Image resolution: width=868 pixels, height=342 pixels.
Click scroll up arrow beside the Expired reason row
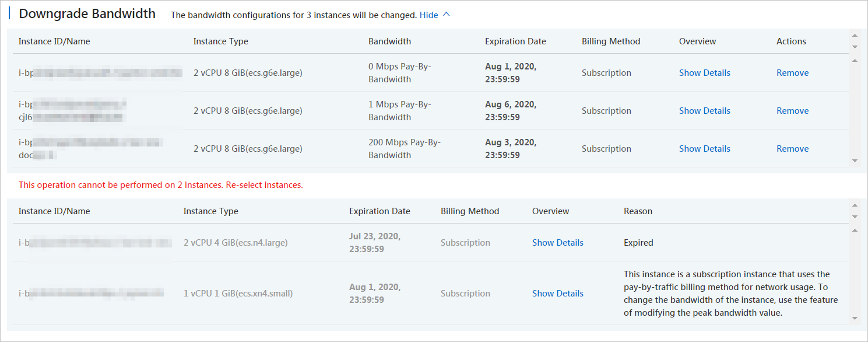(x=855, y=230)
